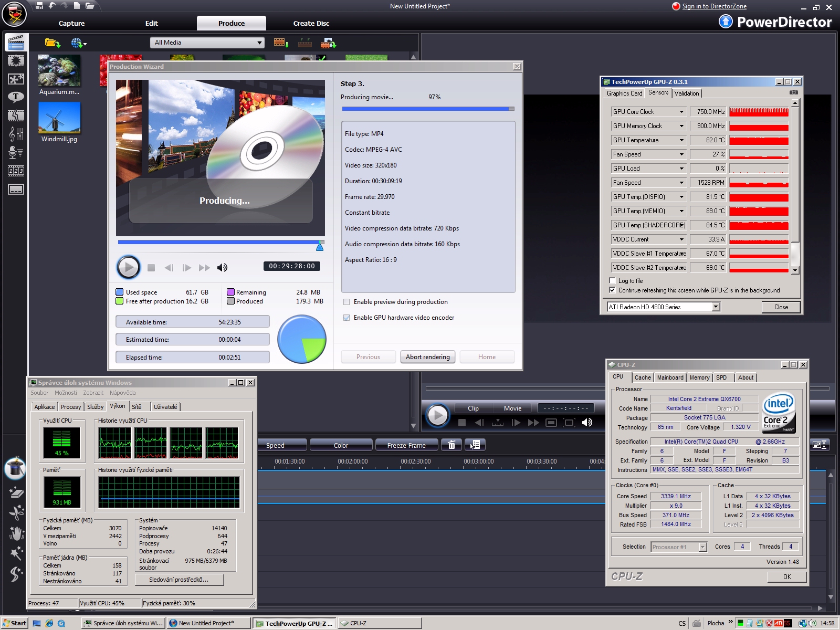Click the Close button in GPU-Z
The width and height of the screenshot is (840, 630).
781,307
